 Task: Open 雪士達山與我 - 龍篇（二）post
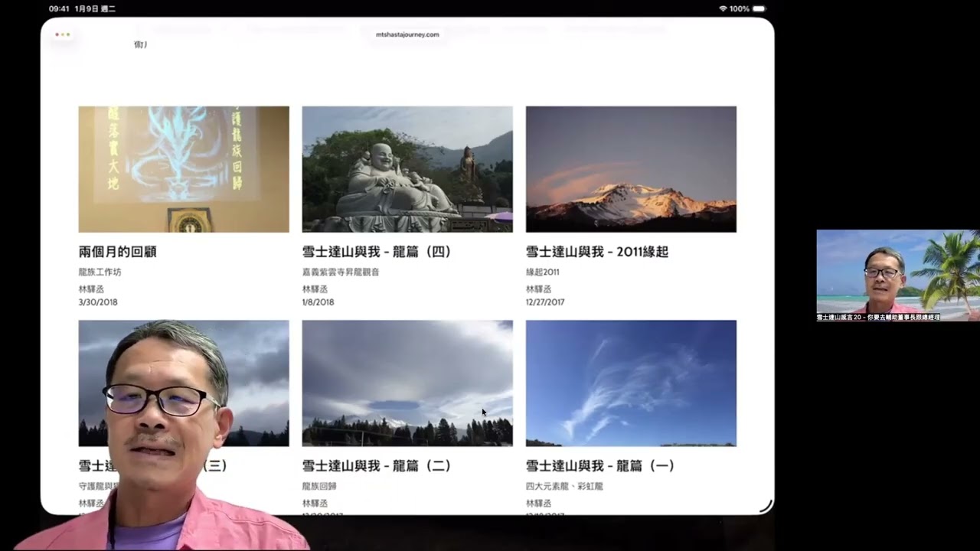pyautogui.click(x=377, y=466)
